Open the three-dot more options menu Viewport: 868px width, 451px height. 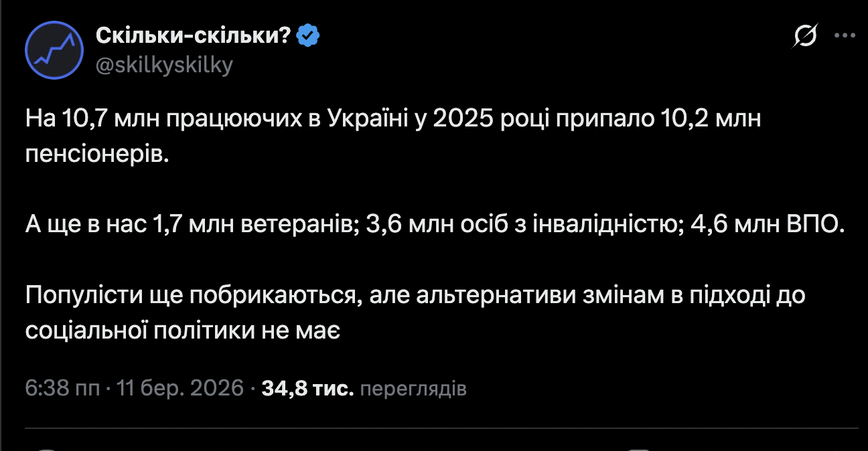[x=843, y=37]
